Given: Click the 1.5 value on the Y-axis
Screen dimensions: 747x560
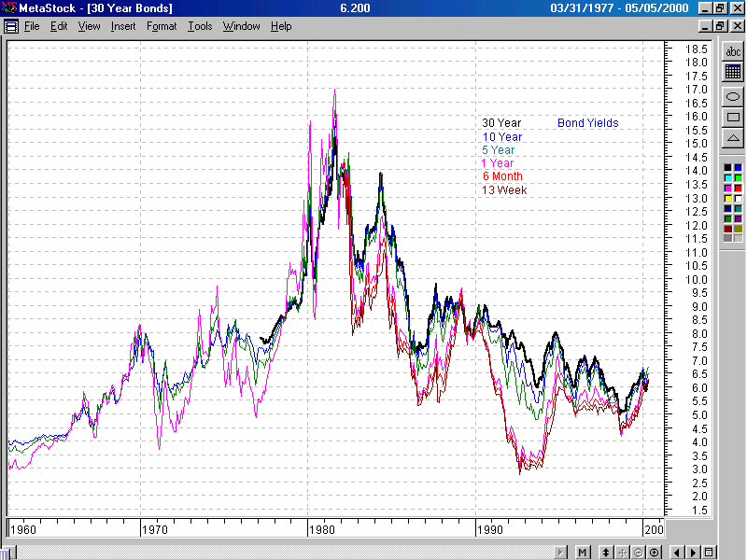Looking at the screenshot, I should [699, 510].
